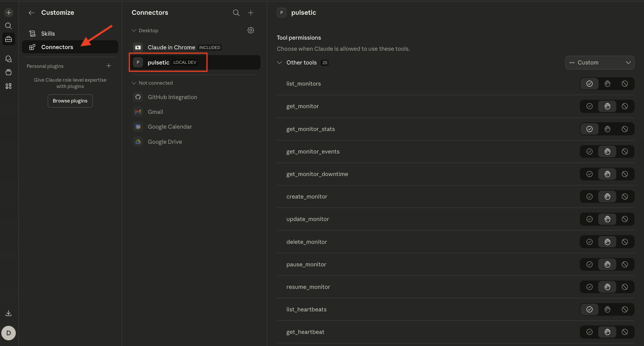This screenshot has height=346, width=644.
Task: Open the Connectors section
Action: pyautogui.click(x=70, y=47)
